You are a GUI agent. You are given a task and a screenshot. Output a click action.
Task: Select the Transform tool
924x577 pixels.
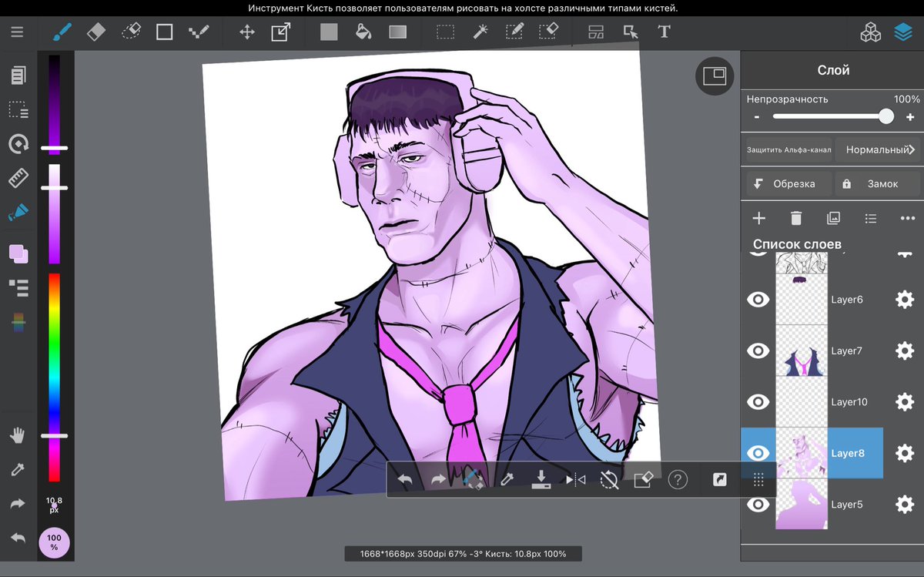(281, 32)
